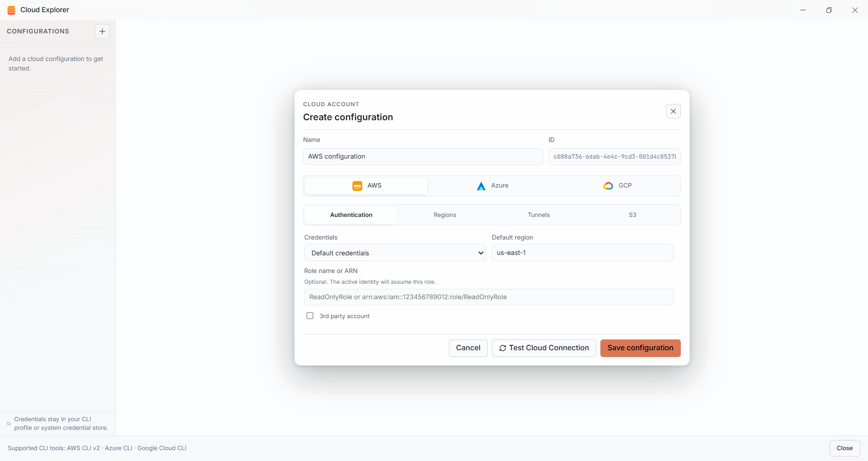
Task: Maximize the Cloud Explorer window
Action: coord(829,10)
